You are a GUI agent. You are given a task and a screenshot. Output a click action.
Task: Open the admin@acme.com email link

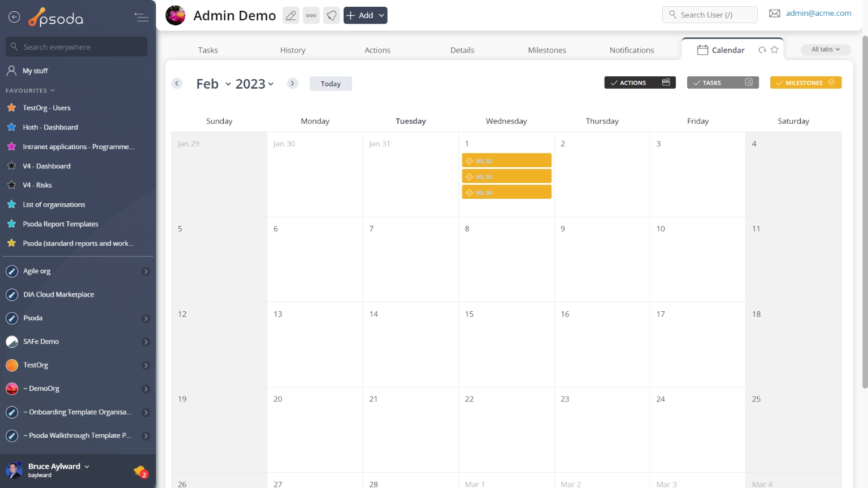pos(818,13)
